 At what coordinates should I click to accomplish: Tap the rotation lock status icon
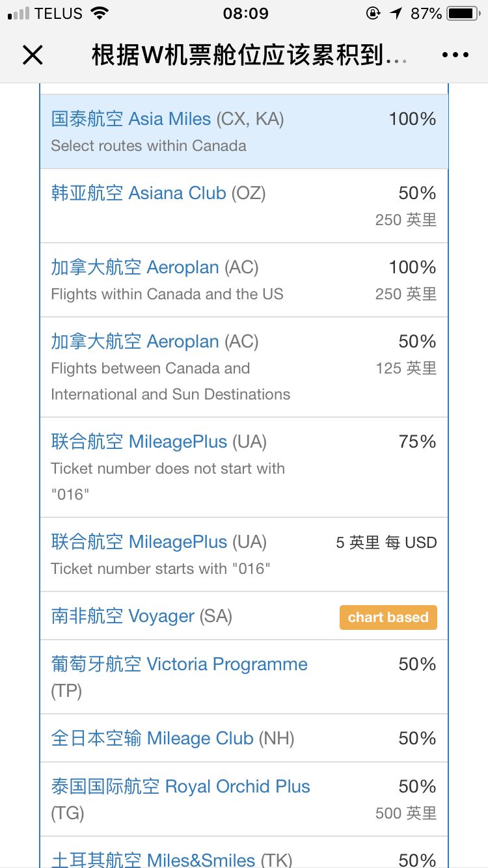373,13
